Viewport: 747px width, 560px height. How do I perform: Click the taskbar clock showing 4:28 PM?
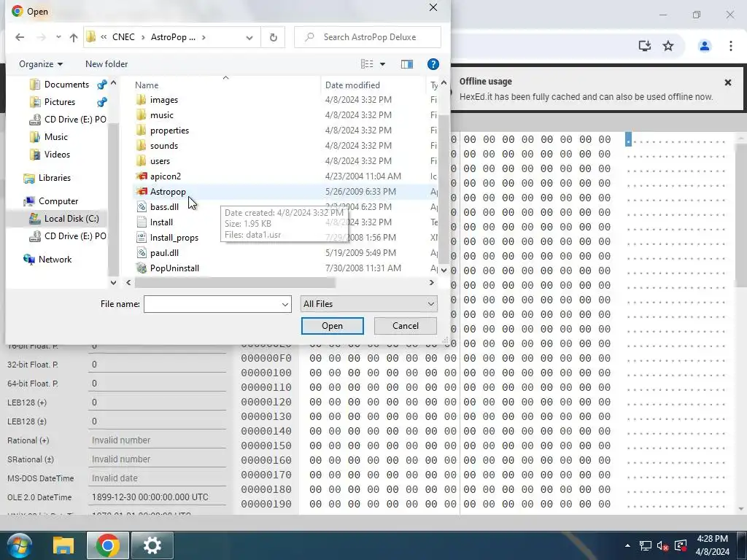pos(712,545)
